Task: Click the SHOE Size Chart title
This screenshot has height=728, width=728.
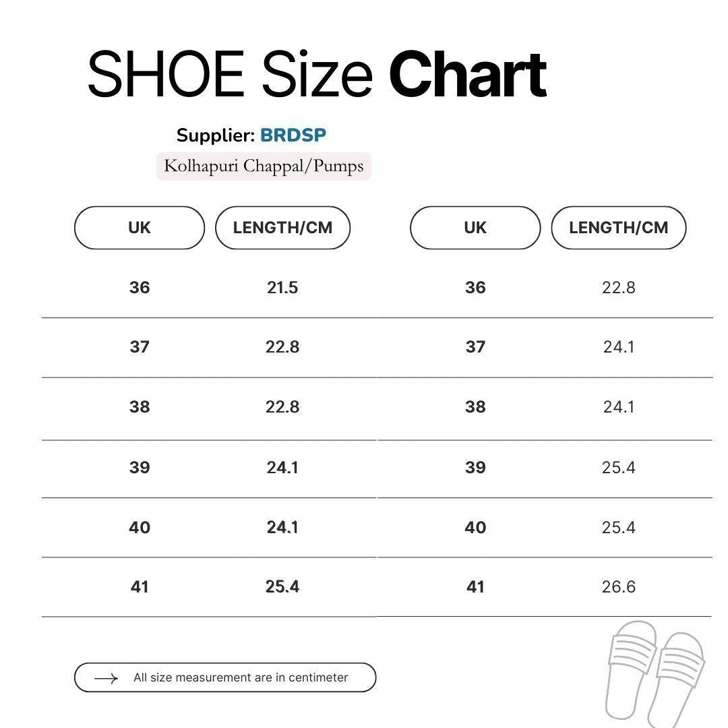Action: point(317,74)
